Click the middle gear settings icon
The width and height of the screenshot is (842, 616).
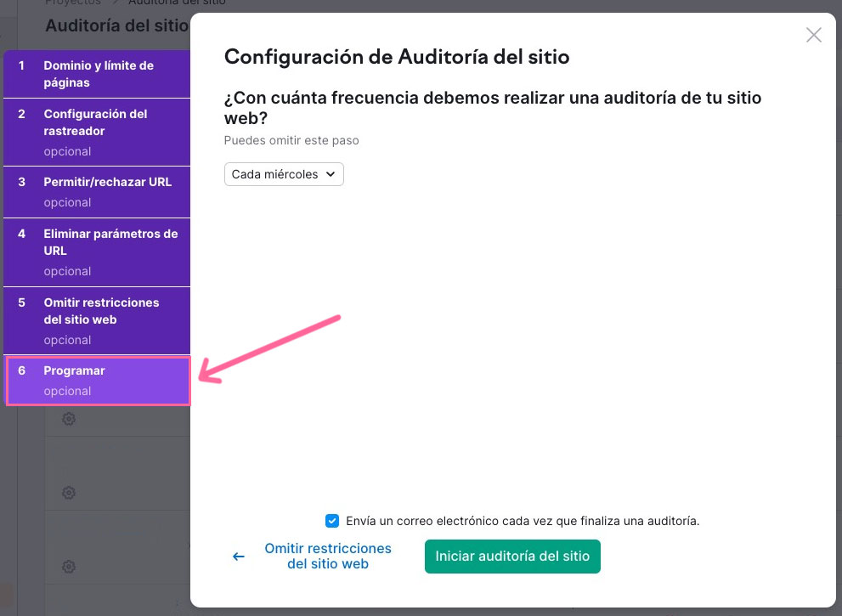[x=68, y=493]
